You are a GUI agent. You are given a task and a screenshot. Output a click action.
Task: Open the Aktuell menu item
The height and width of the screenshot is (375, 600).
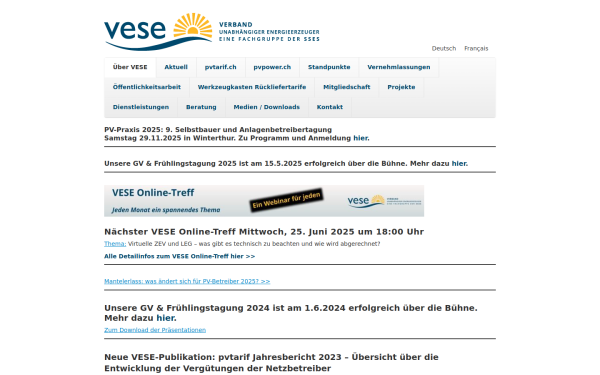176,67
